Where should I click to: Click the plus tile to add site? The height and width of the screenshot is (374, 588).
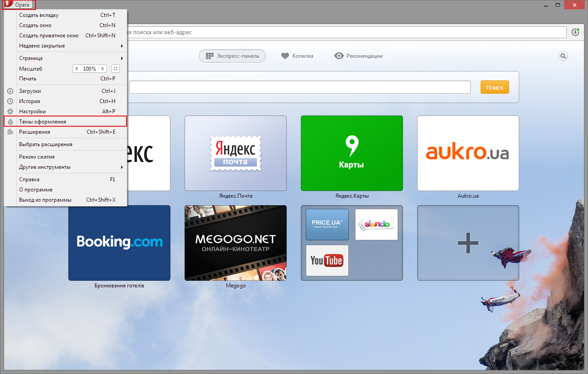click(x=468, y=243)
